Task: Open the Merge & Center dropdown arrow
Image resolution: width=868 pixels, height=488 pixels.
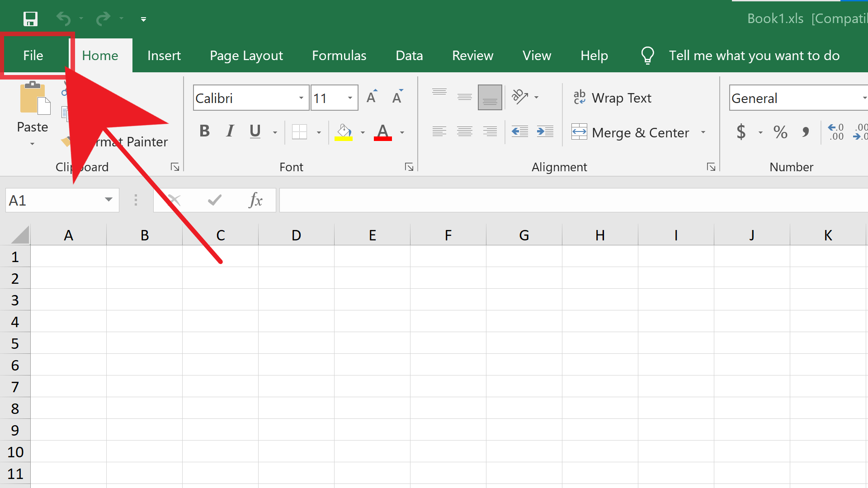Action: click(x=703, y=132)
